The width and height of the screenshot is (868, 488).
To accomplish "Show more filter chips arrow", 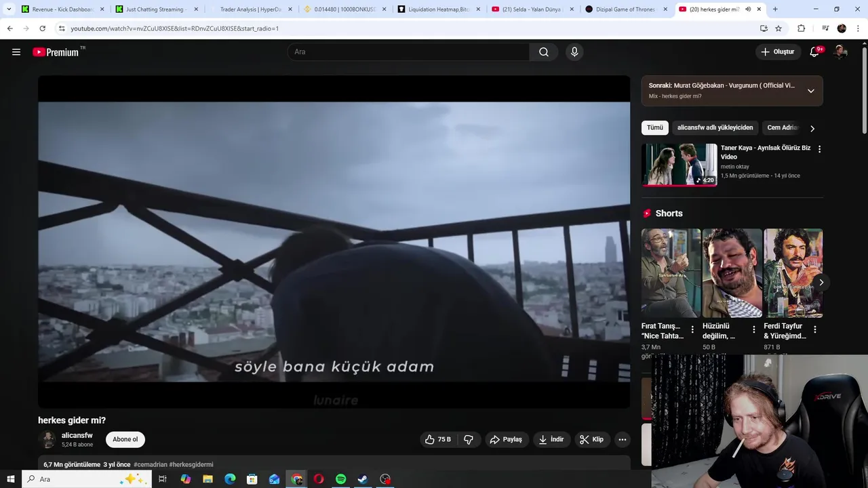I will point(812,128).
